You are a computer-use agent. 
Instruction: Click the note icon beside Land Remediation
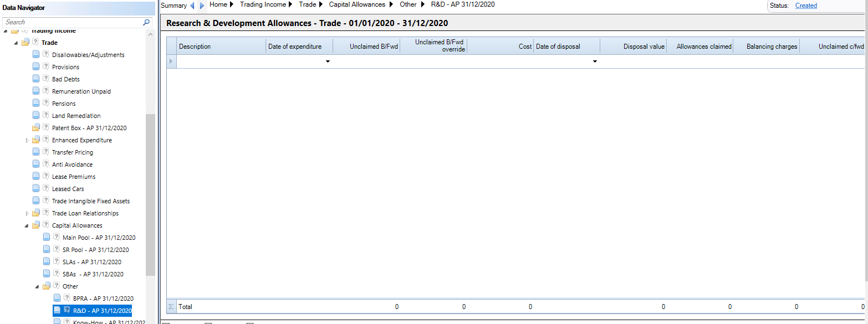(46, 115)
